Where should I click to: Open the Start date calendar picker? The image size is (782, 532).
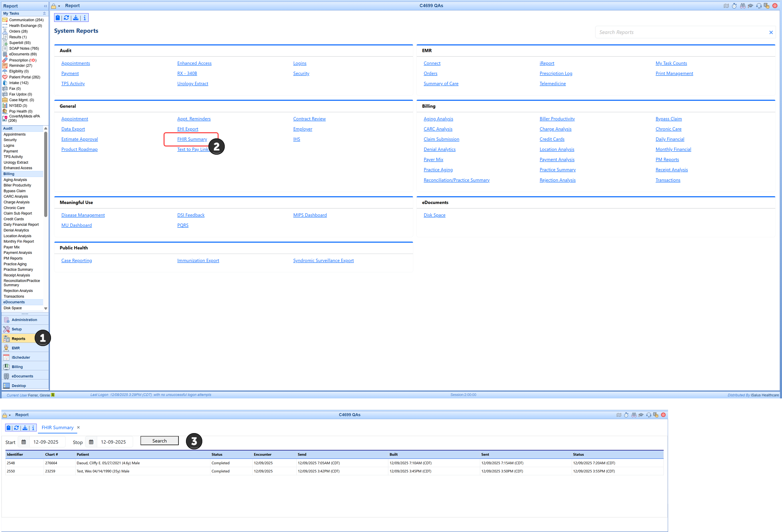tap(23, 442)
